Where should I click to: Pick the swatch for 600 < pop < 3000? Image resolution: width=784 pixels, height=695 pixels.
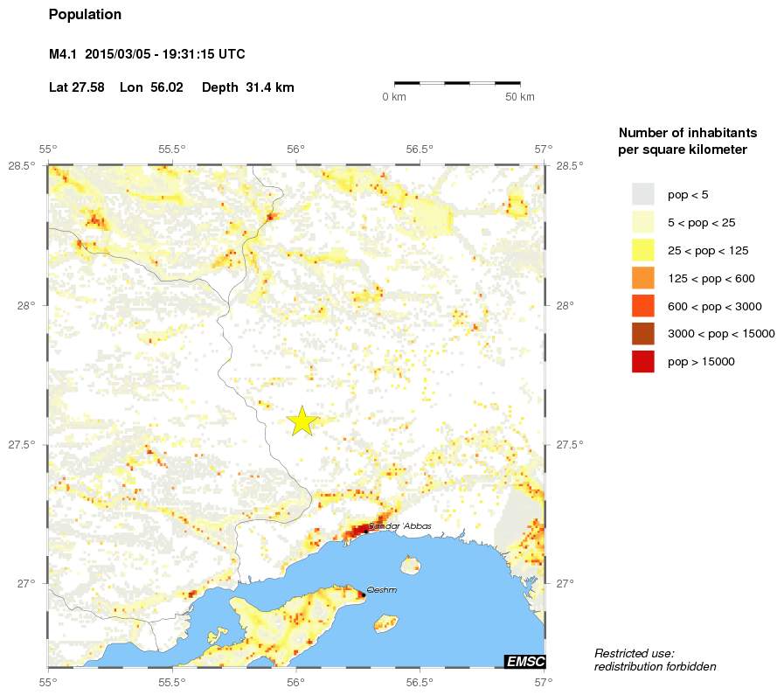(643, 306)
